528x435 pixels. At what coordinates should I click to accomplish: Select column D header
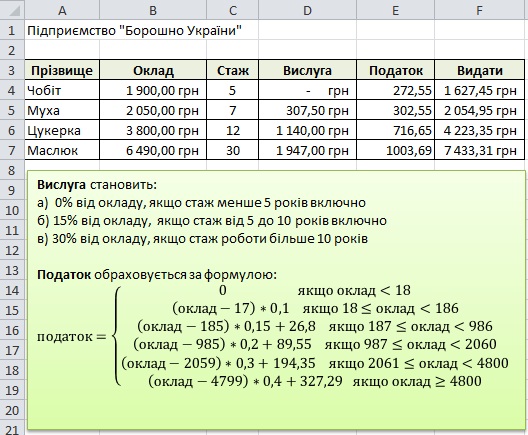[x=307, y=10]
